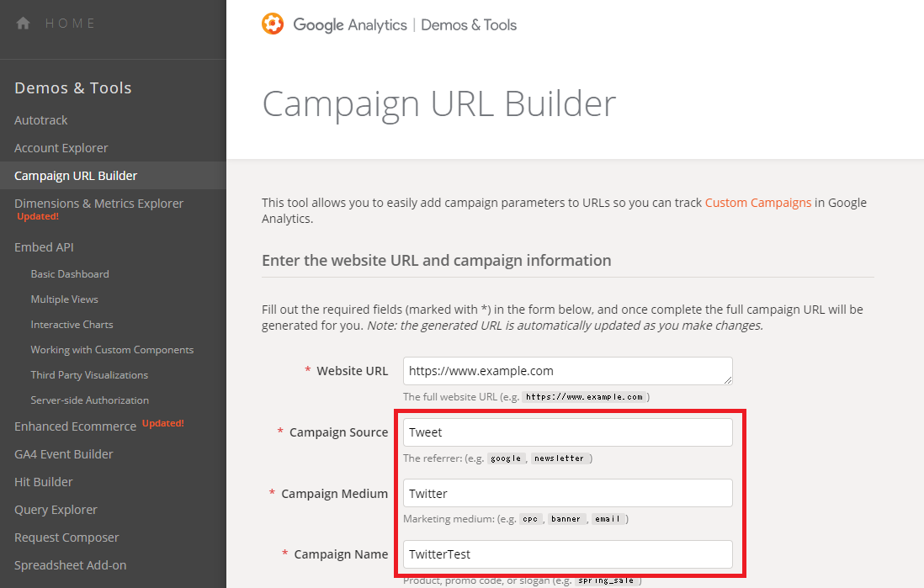Open Enhanced Ecommerce in sidebar

point(76,426)
